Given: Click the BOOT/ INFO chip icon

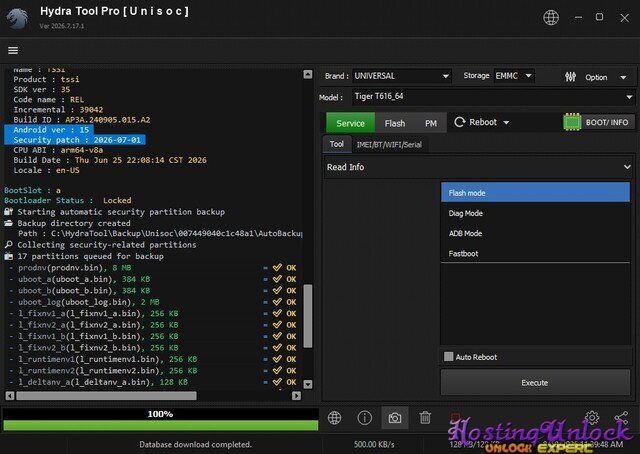Looking at the screenshot, I should 572,122.
